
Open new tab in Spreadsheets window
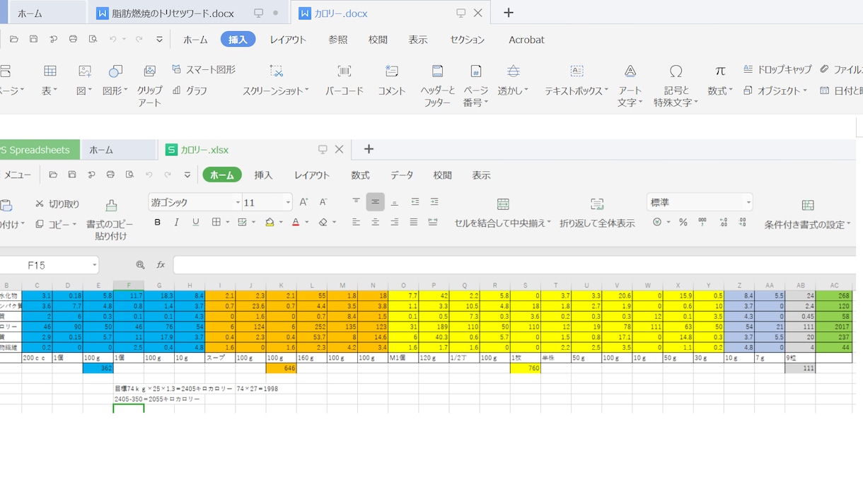pyautogui.click(x=369, y=149)
